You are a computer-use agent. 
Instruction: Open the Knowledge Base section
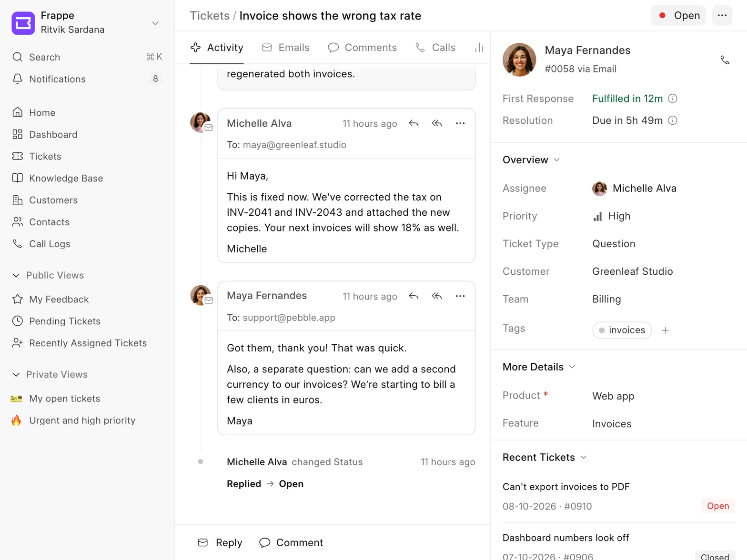tap(87, 178)
